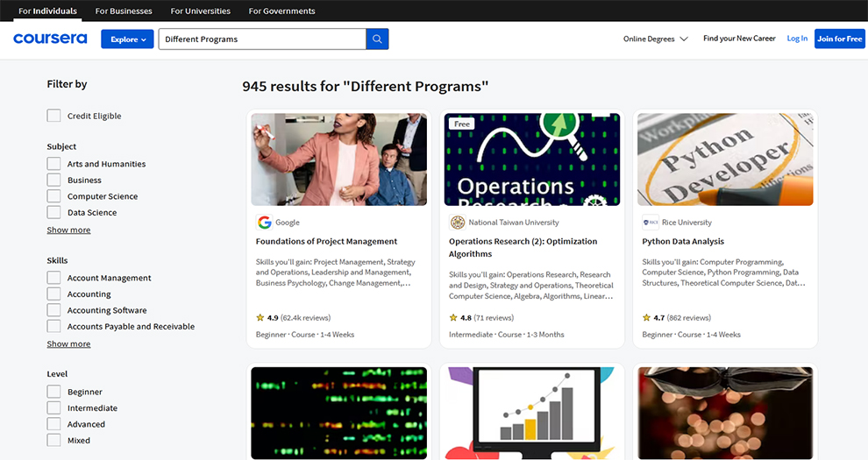Click the star icon next to 4.7

646,318
